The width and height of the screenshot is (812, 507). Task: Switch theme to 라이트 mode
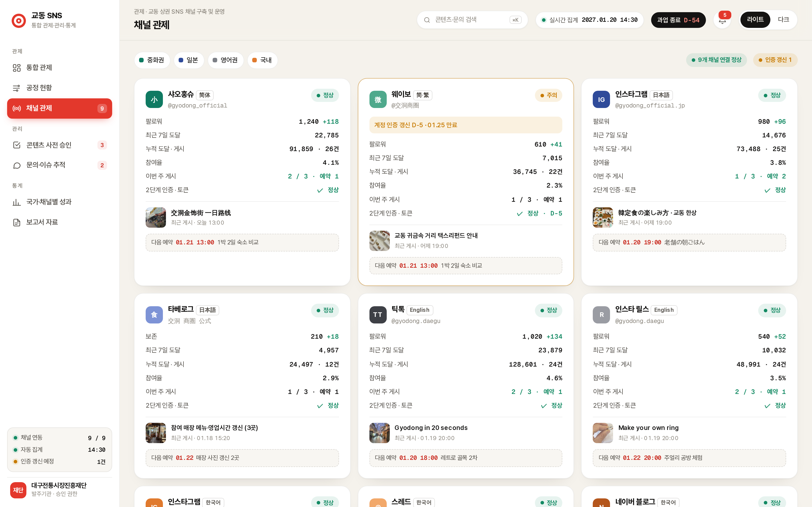(x=755, y=20)
